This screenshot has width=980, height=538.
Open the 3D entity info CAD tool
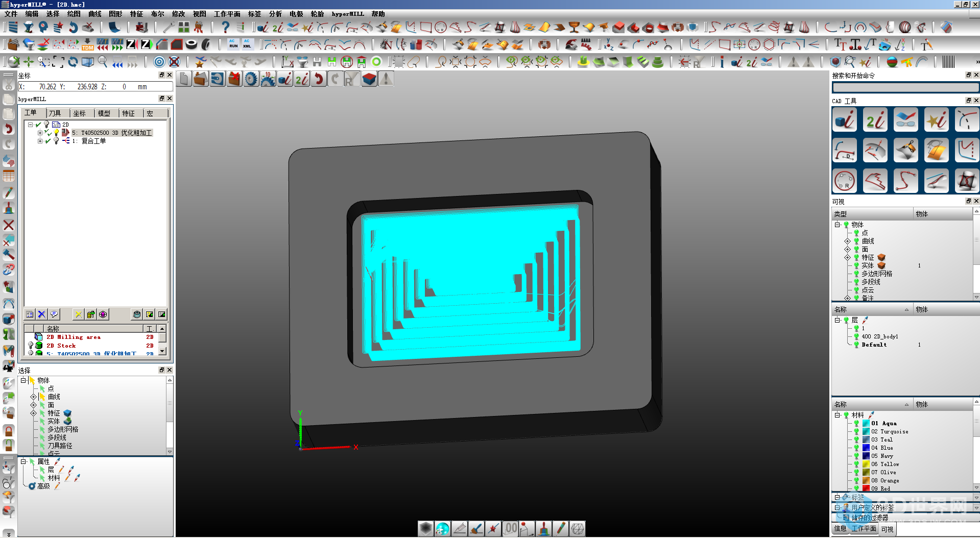pyautogui.click(x=844, y=120)
